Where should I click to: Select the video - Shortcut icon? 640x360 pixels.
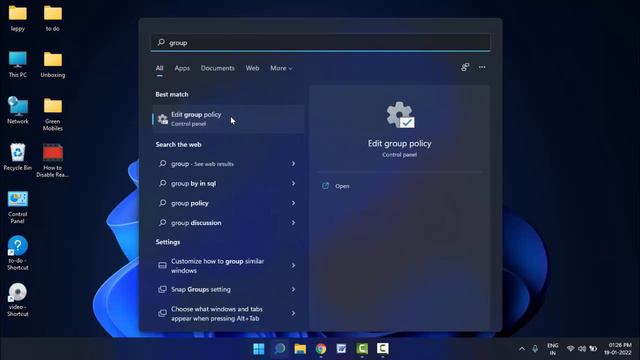point(18,300)
